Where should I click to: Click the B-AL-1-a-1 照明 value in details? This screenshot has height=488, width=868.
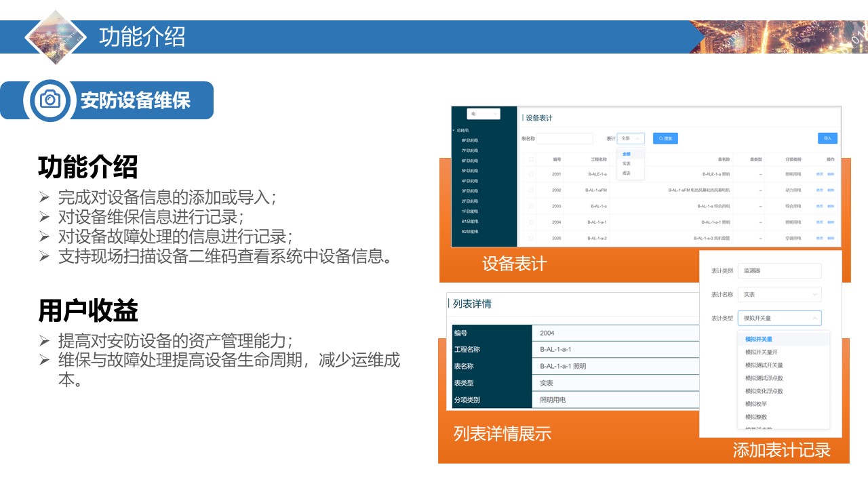coord(563,366)
